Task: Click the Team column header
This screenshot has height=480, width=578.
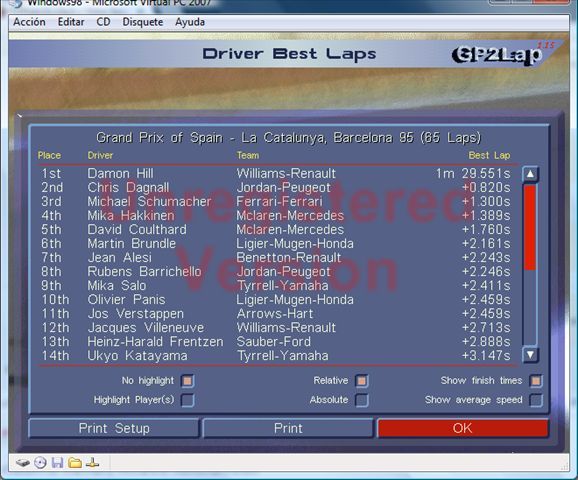Action: (x=248, y=156)
